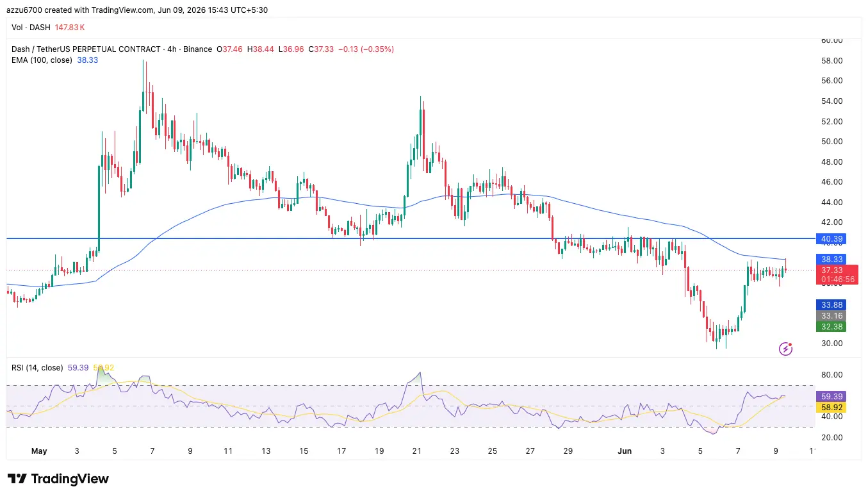Screen dimensions: 868x498
Task: Click the blue 38.33 EMA axis price label
Action: [832, 260]
